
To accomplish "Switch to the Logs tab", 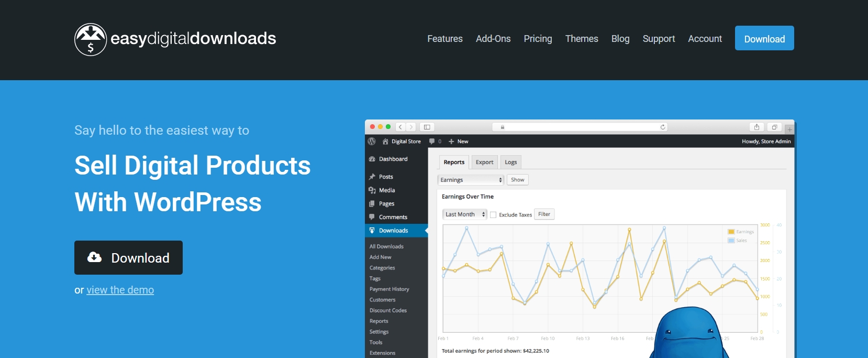I will (x=511, y=162).
